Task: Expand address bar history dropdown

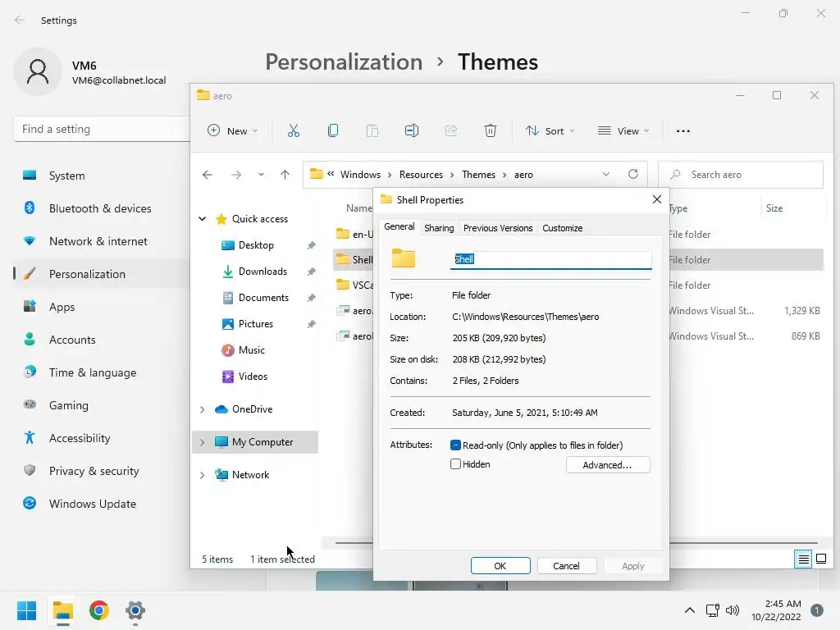Action: [x=606, y=174]
